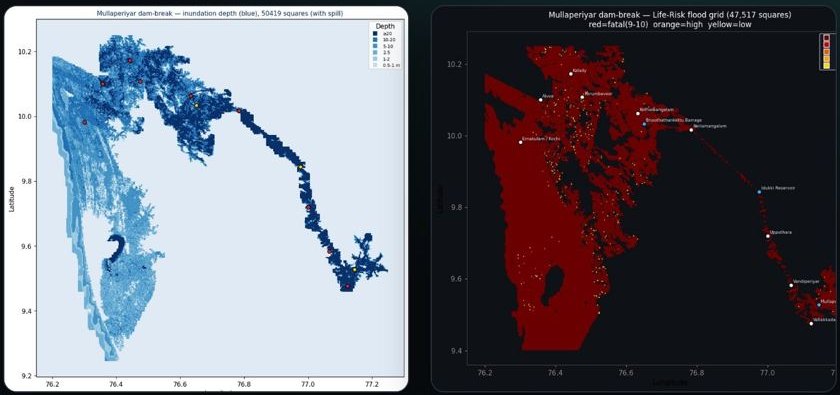
Task: Click the '76.2' longitude tick on blue map
Action: click(x=52, y=384)
